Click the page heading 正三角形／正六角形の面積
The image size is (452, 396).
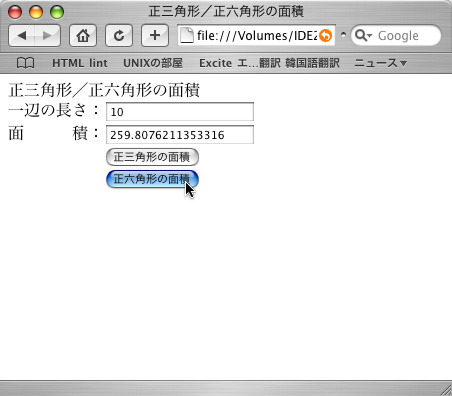[104, 90]
